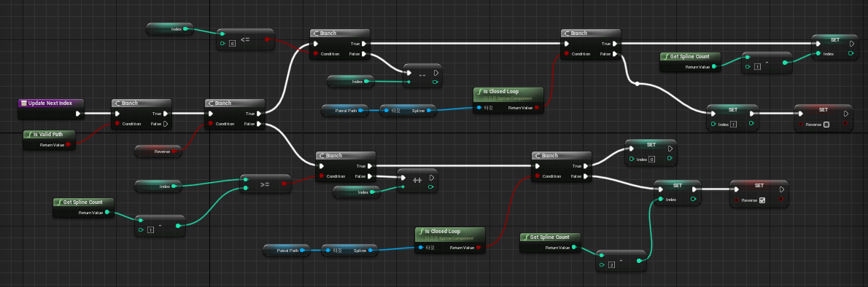The height and width of the screenshot is (287, 868).
Task: Select the Branch node wired to Is Valid Path
Action: 142,114
